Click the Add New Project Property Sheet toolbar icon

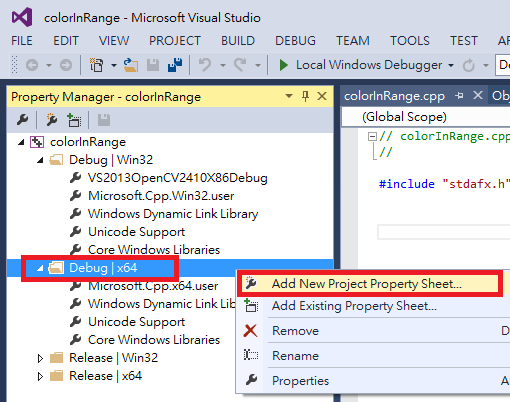click(52, 120)
